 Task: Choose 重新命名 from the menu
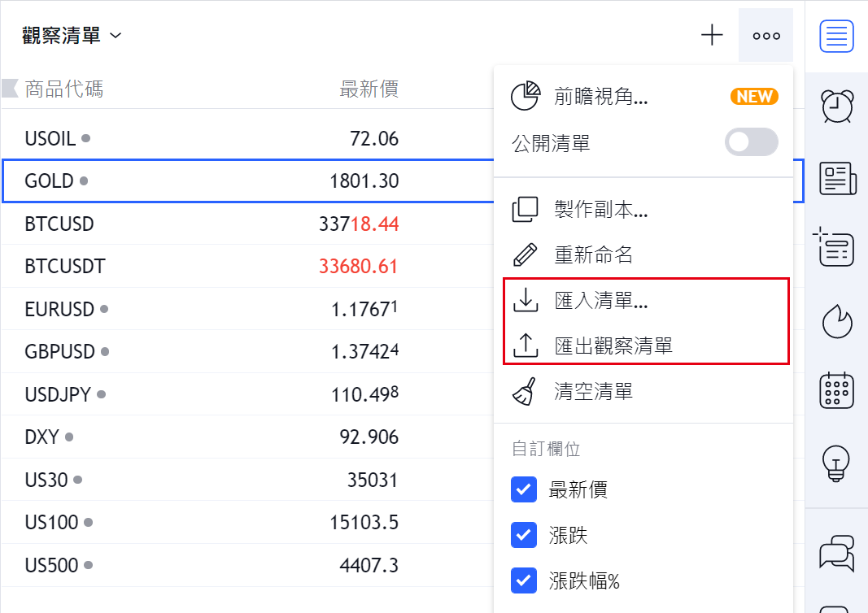(x=643, y=255)
